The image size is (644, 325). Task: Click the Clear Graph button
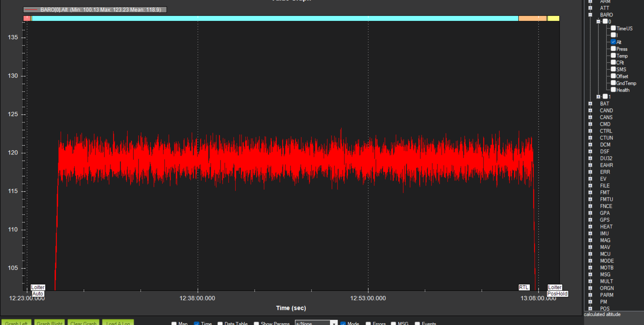(x=83, y=322)
